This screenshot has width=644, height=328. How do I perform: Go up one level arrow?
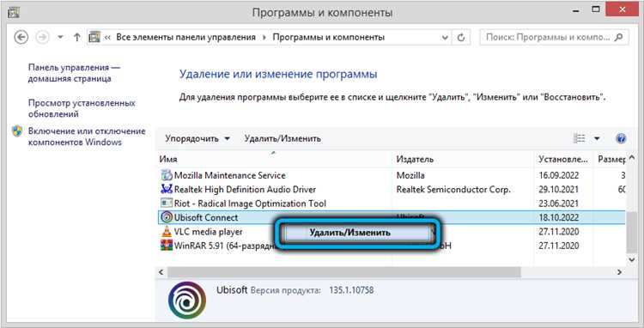point(76,38)
